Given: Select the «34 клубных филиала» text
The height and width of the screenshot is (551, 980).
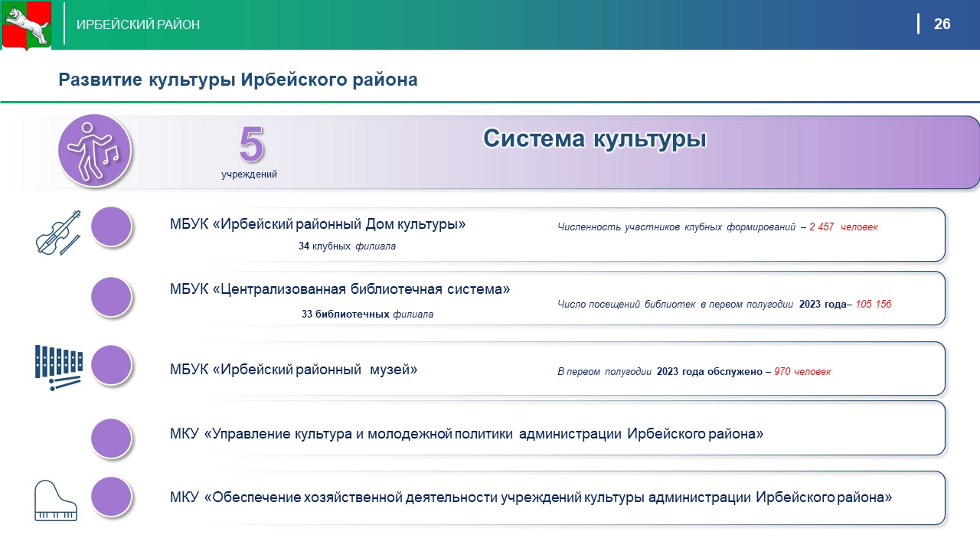Looking at the screenshot, I should pyautogui.click(x=347, y=246).
